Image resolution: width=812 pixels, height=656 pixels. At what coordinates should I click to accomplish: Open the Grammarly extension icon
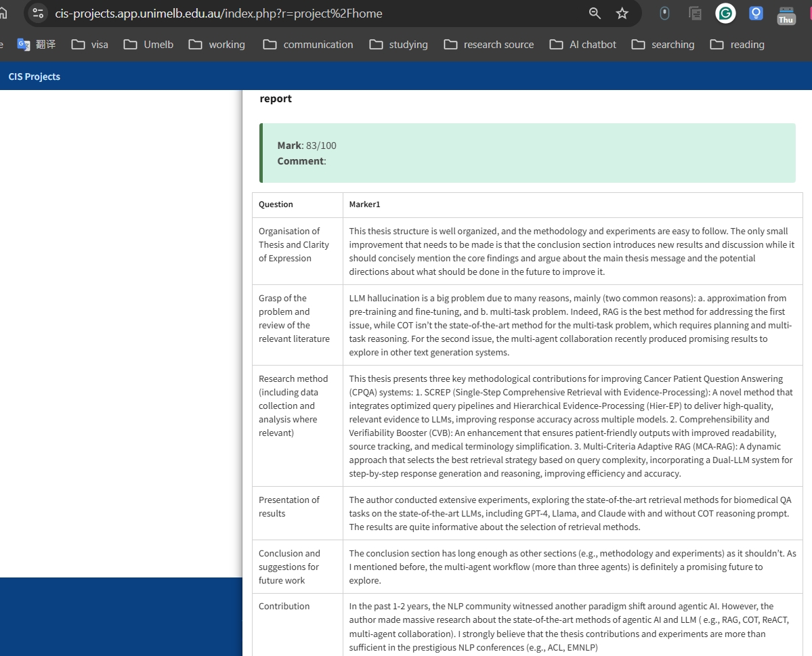(x=725, y=14)
